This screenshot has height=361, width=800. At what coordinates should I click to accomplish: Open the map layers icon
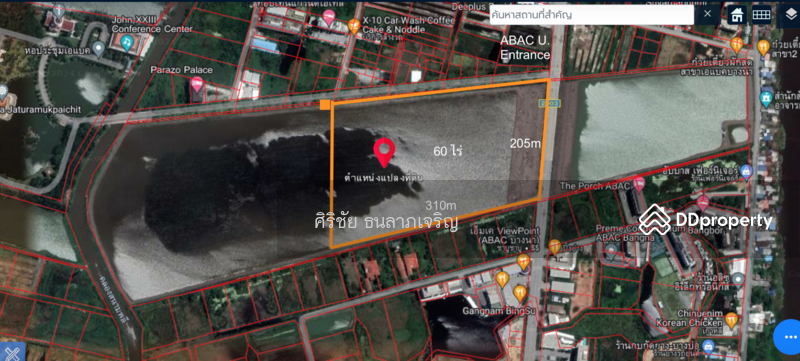[790, 15]
